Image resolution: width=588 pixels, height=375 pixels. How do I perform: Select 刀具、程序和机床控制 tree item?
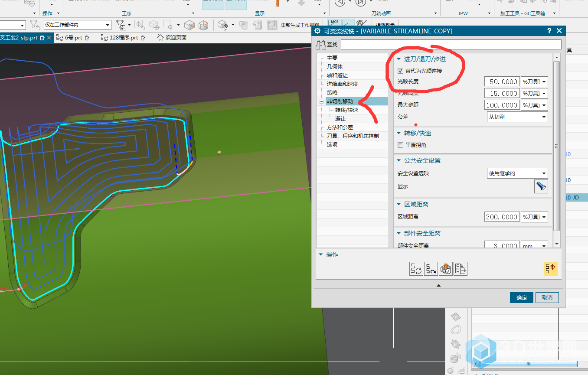click(x=353, y=136)
